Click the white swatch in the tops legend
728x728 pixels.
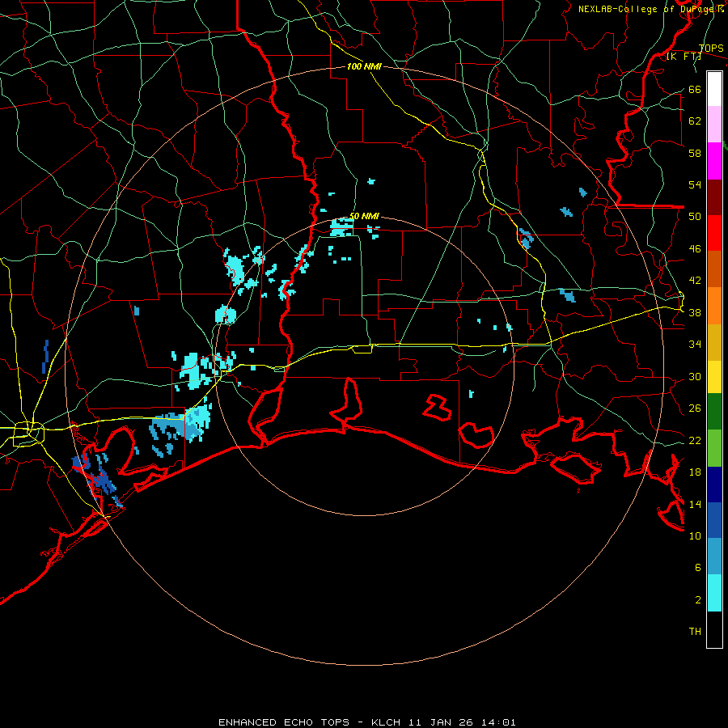[714, 89]
